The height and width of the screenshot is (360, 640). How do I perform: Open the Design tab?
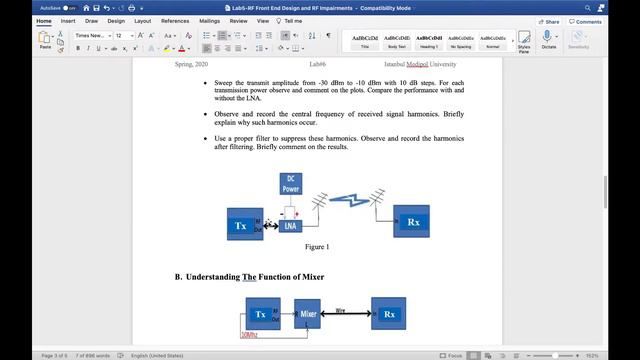116,21
